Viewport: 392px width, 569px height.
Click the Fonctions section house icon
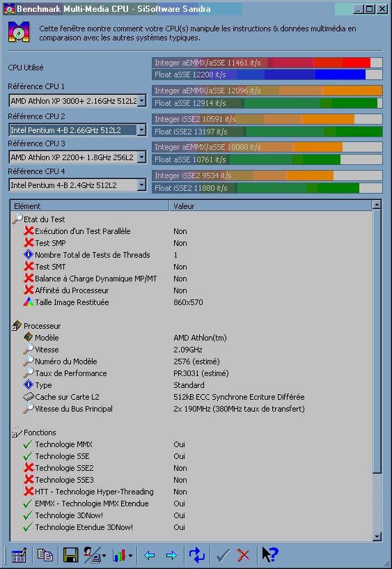click(x=17, y=432)
